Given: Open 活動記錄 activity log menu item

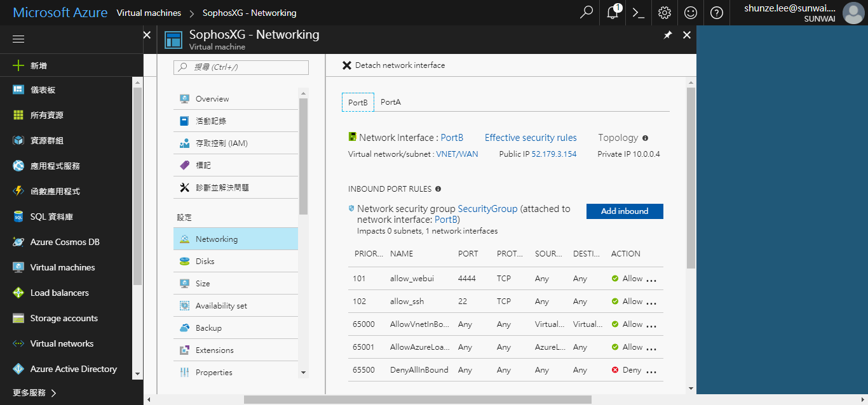Looking at the screenshot, I should (236, 121).
